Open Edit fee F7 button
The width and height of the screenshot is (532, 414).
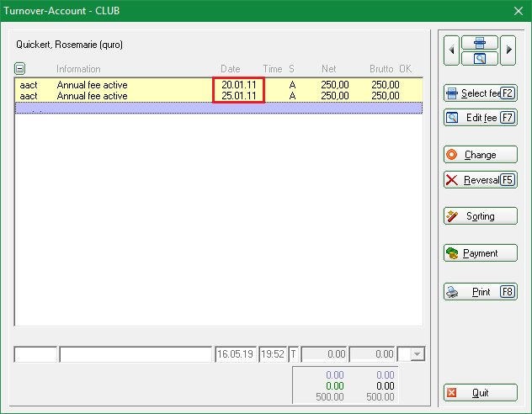pyautogui.click(x=481, y=118)
